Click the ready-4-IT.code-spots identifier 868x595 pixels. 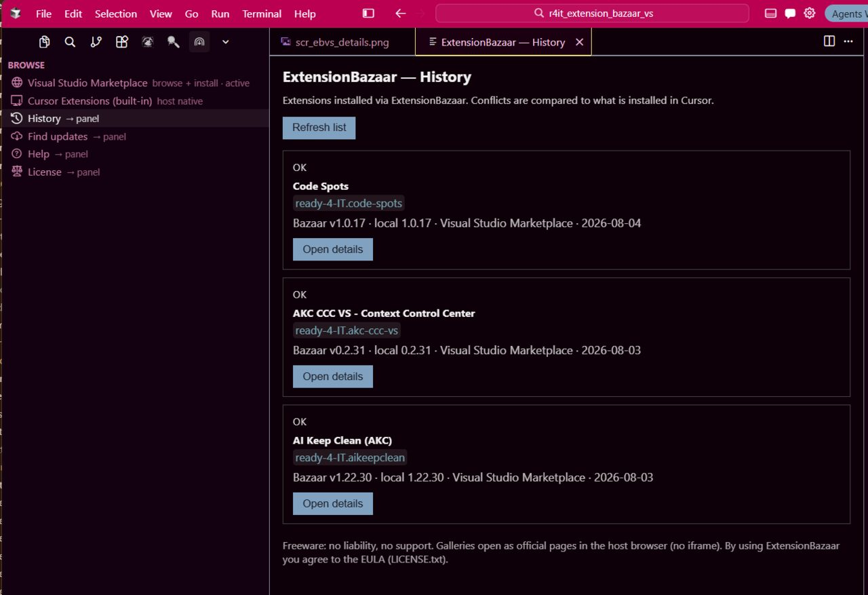coord(349,204)
